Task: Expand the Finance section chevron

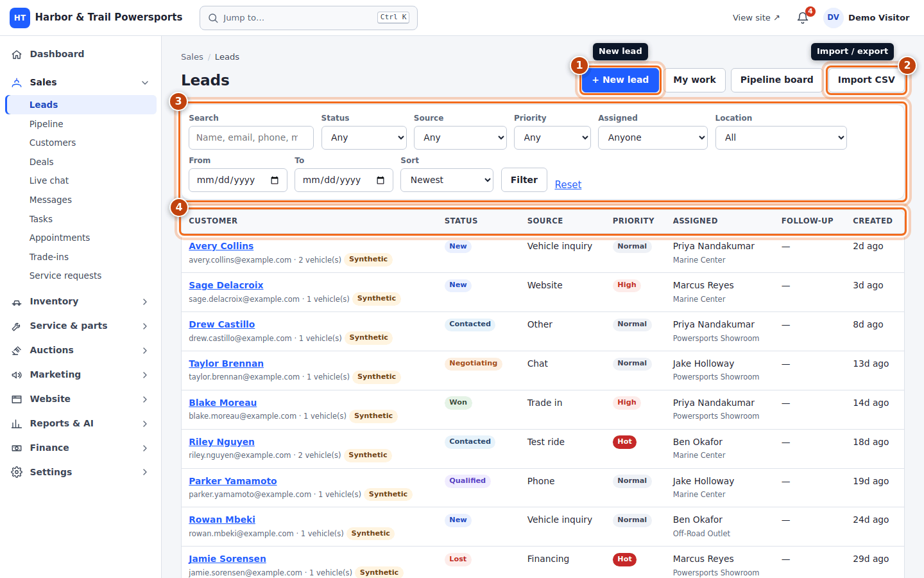Action: tap(145, 448)
